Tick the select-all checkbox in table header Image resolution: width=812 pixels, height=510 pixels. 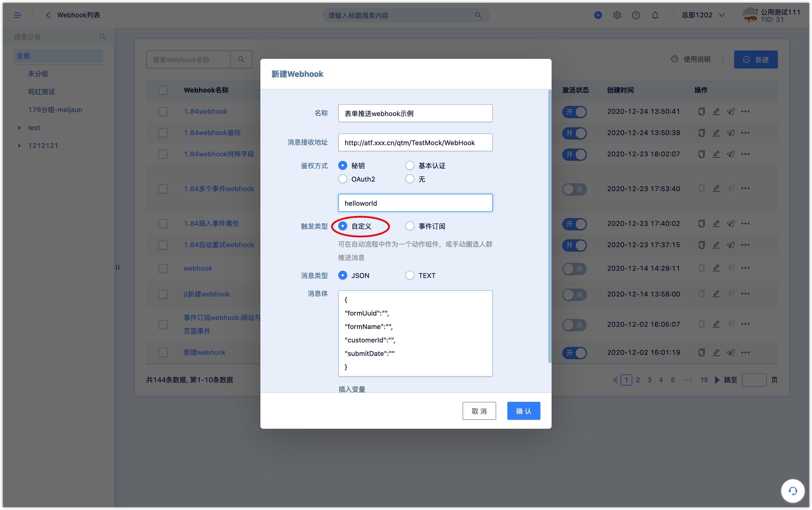click(163, 90)
